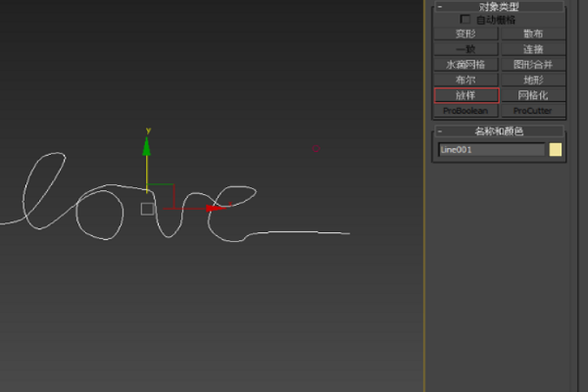
Task: Activate the 放样 loft button
Action: (466, 95)
